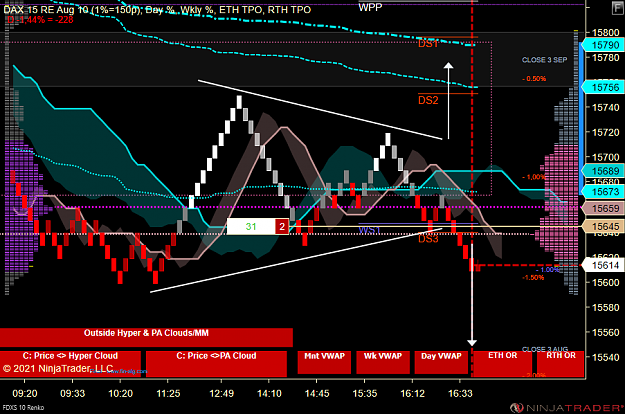Click the red D -1,44% = -228 label
625x414 pixels.
pyautogui.click(x=40, y=20)
